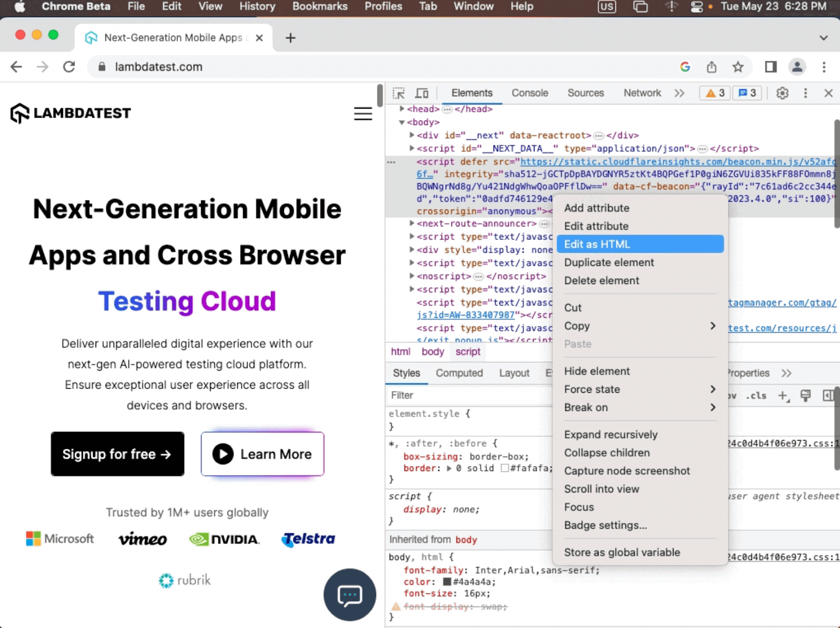Viewport: 840px width, 628px height.
Task: Go forward in browser history
Action: click(43, 67)
